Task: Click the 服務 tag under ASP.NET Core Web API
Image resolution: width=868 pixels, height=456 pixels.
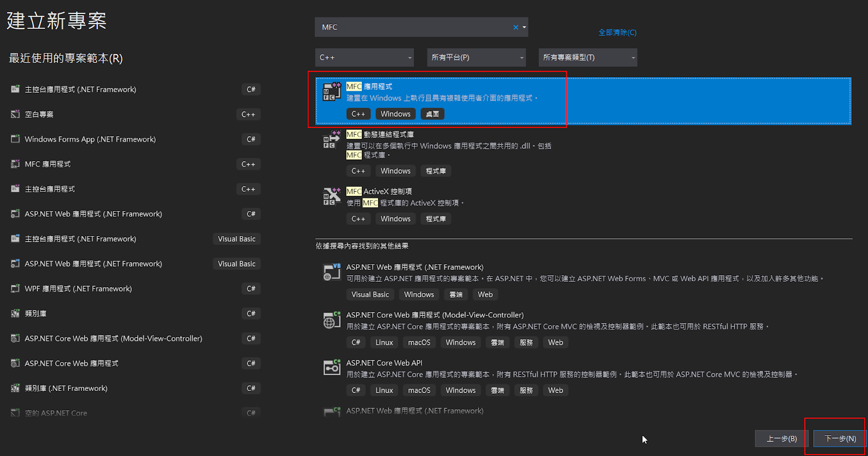Action: point(526,390)
